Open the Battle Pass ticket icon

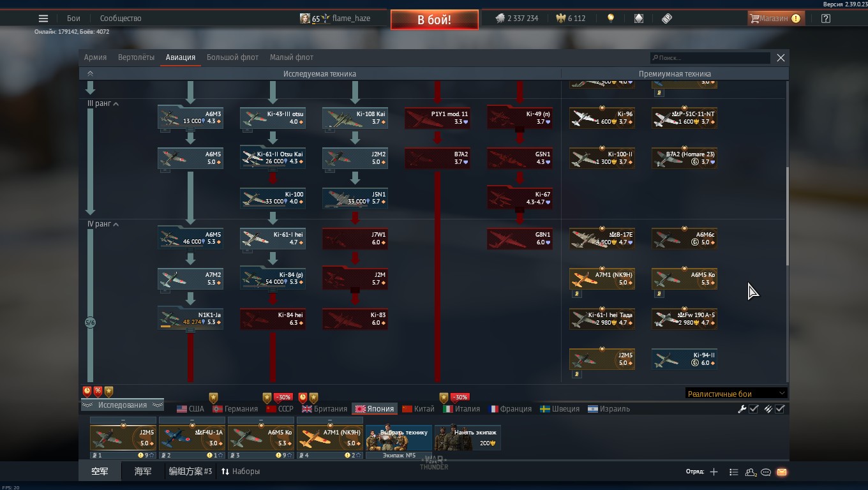pyautogui.click(x=667, y=19)
